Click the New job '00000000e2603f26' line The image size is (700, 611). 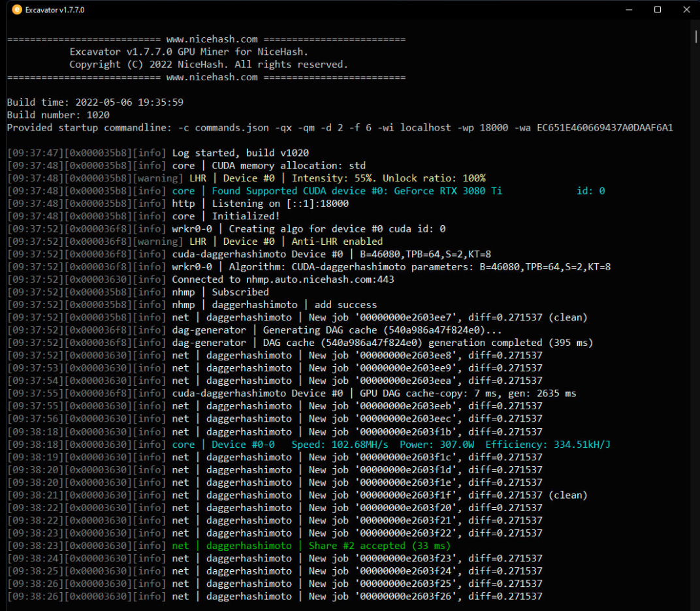274,596
